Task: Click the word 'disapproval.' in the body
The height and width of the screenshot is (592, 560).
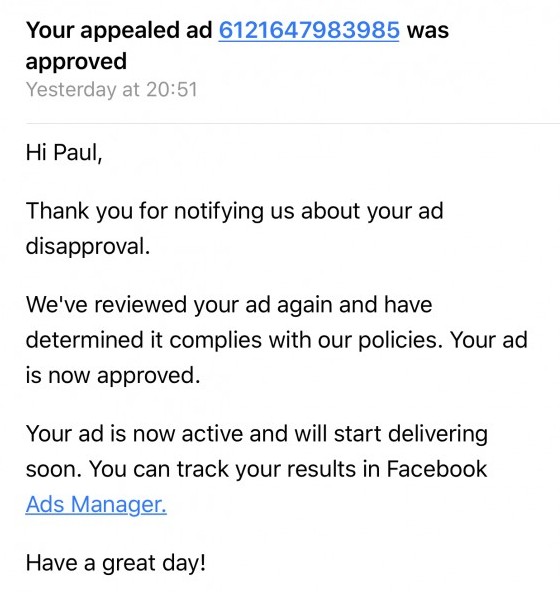Action: pos(88,247)
